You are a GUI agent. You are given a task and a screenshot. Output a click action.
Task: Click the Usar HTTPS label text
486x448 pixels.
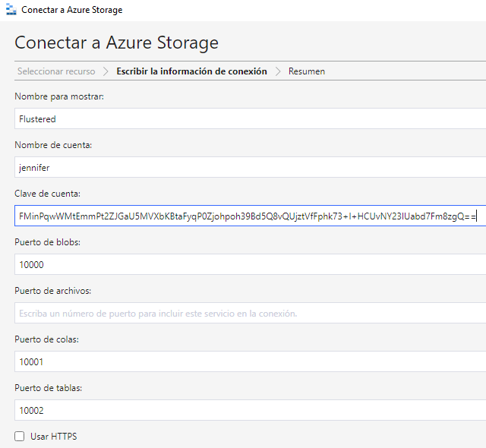tap(53, 437)
